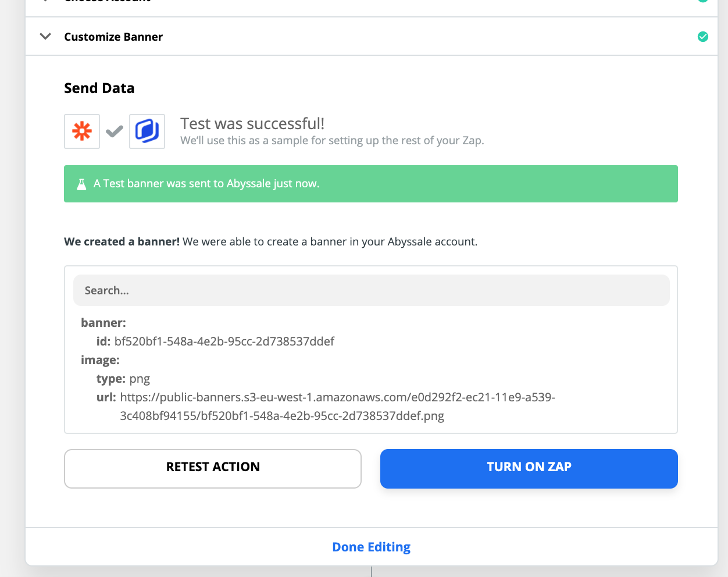Click the 'banner:' field label
Viewport: 728px width, 577px height.
click(x=104, y=323)
